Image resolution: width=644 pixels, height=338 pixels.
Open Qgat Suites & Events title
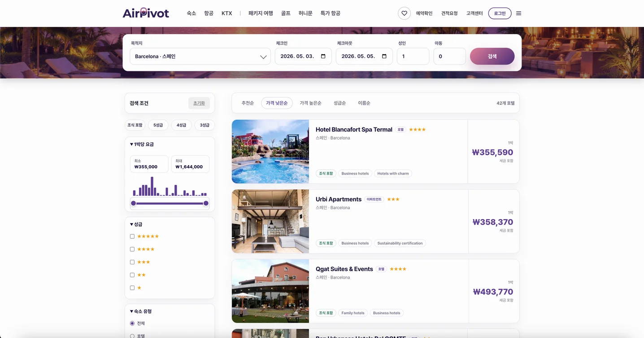click(344, 269)
